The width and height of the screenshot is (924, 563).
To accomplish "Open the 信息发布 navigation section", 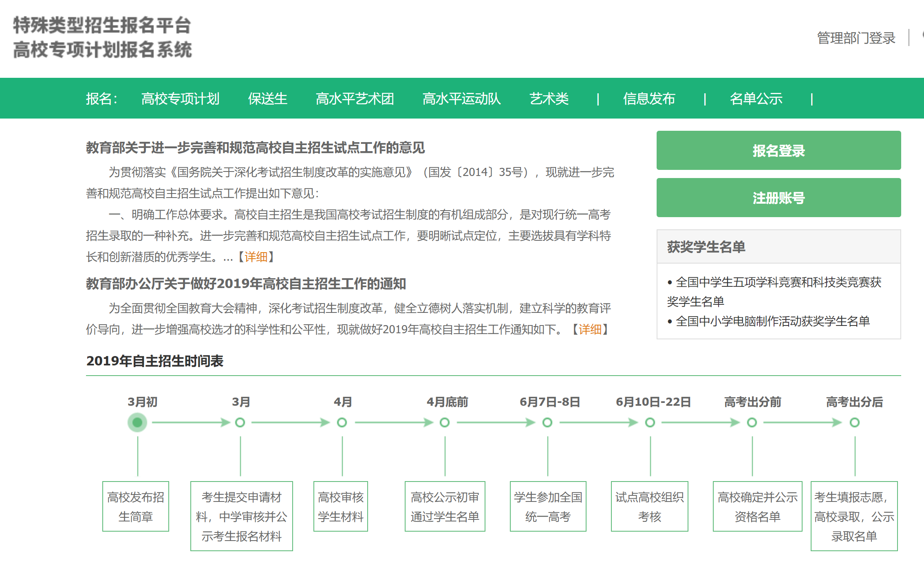I will [x=649, y=99].
